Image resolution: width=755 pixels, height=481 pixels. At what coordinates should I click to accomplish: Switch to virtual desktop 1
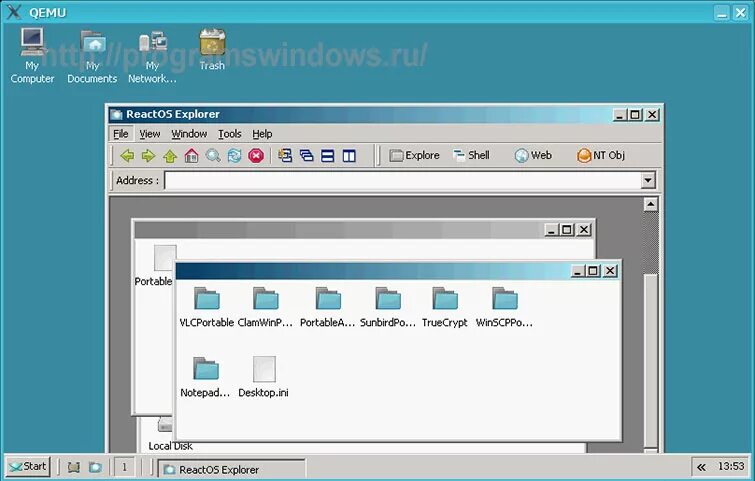coord(124,467)
